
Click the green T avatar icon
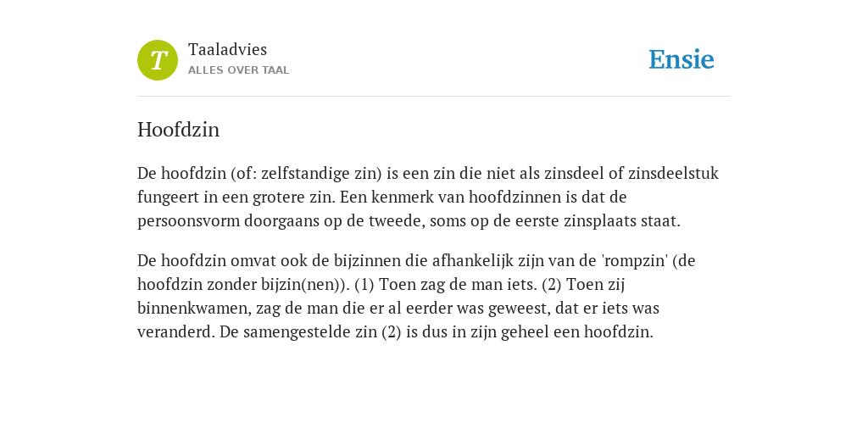pyautogui.click(x=158, y=60)
